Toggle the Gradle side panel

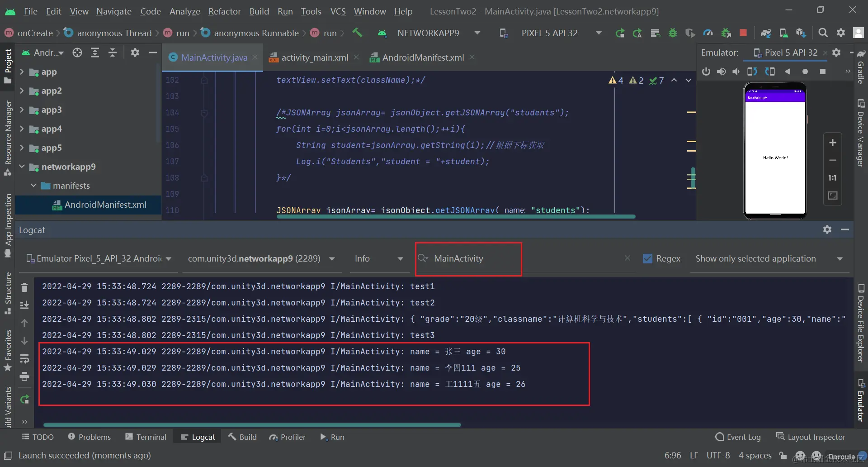[x=861, y=67]
